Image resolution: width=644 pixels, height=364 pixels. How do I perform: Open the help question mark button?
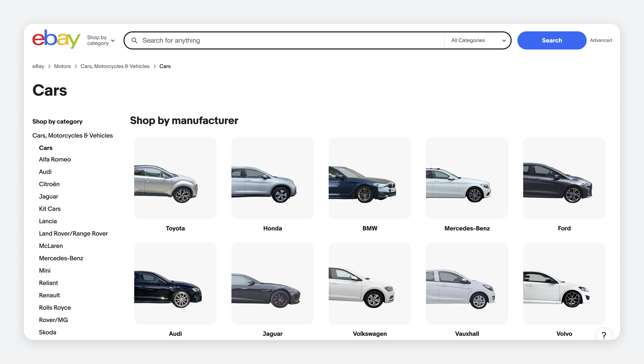(603, 335)
